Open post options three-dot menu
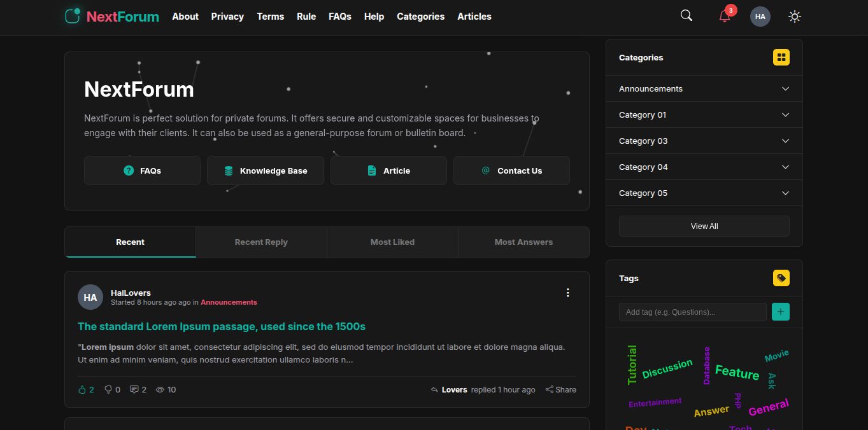868x430 pixels. pyautogui.click(x=567, y=293)
